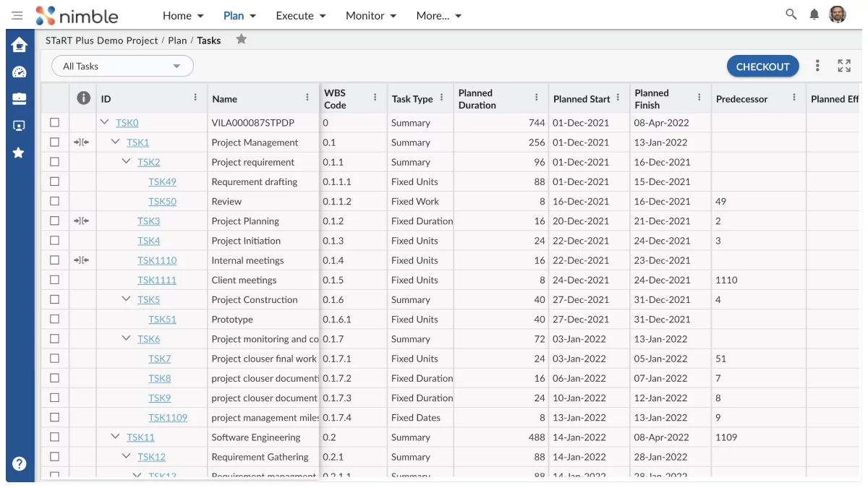
Task: Open the help question-mark icon
Action: 19,463
